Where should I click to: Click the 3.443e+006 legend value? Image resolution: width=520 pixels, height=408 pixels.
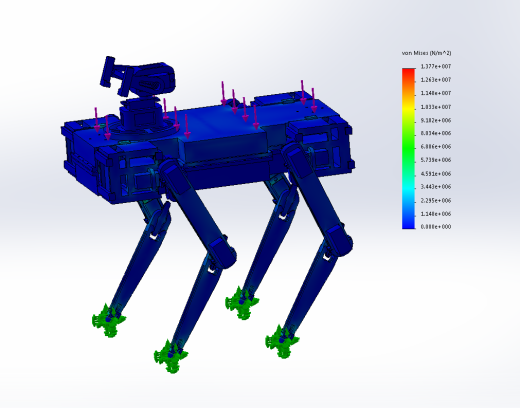(436, 187)
